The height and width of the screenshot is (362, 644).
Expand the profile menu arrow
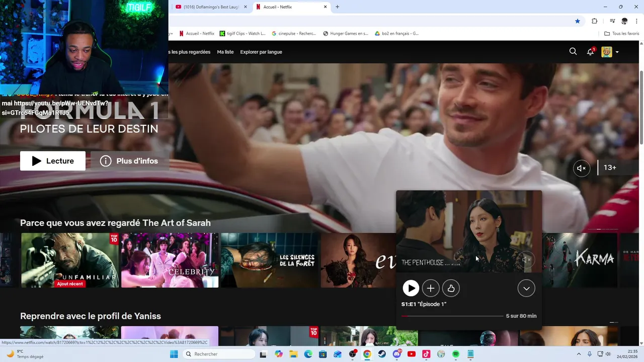[617, 52]
